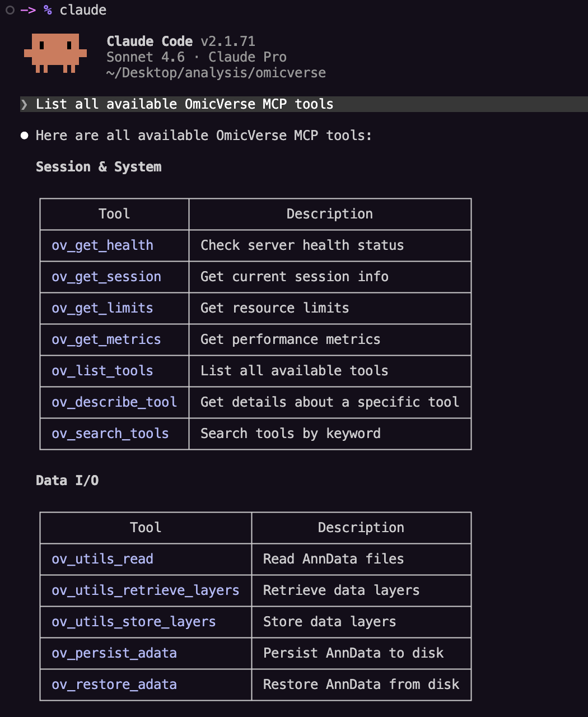Click the ~/Desktop/analysis/omicverse working directory path
This screenshot has height=717, width=588.
[x=216, y=73]
